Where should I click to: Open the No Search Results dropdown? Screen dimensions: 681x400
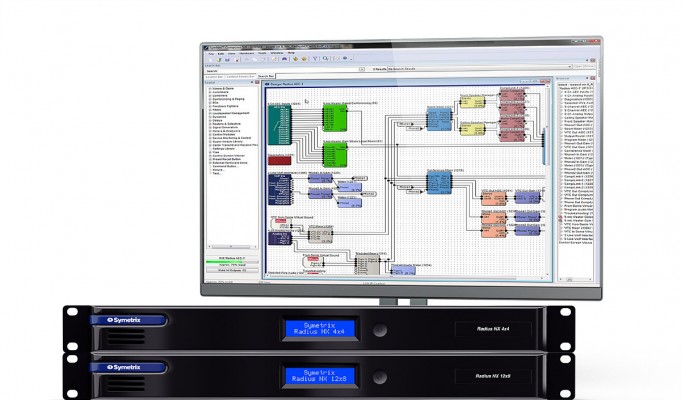(x=479, y=69)
